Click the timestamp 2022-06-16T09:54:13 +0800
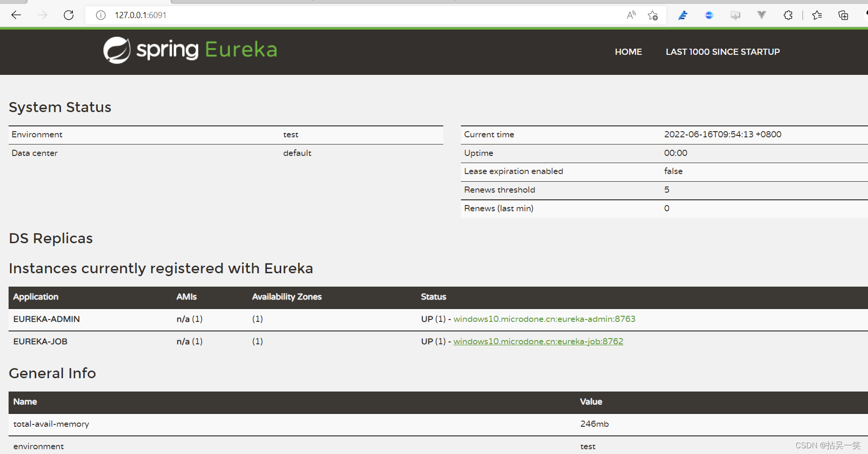 tap(723, 134)
